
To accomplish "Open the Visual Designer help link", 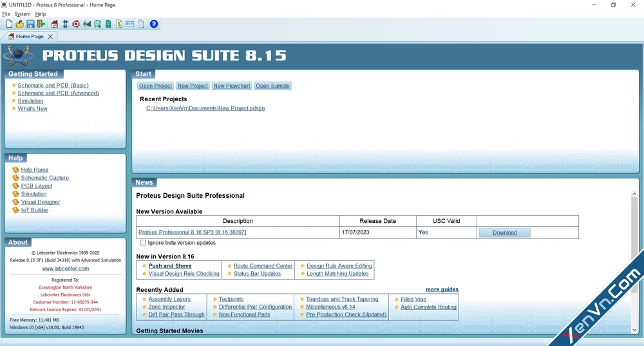I will pos(40,202).
